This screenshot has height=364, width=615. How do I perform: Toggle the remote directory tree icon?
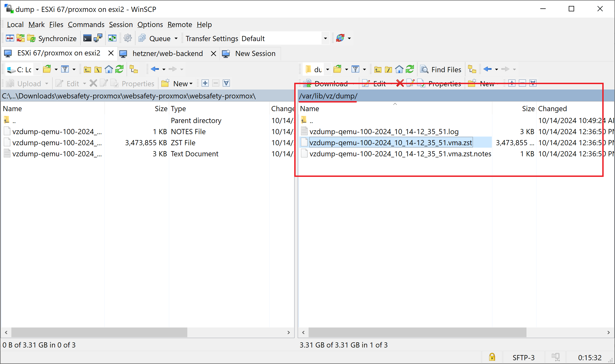click(x=472, y=70)
